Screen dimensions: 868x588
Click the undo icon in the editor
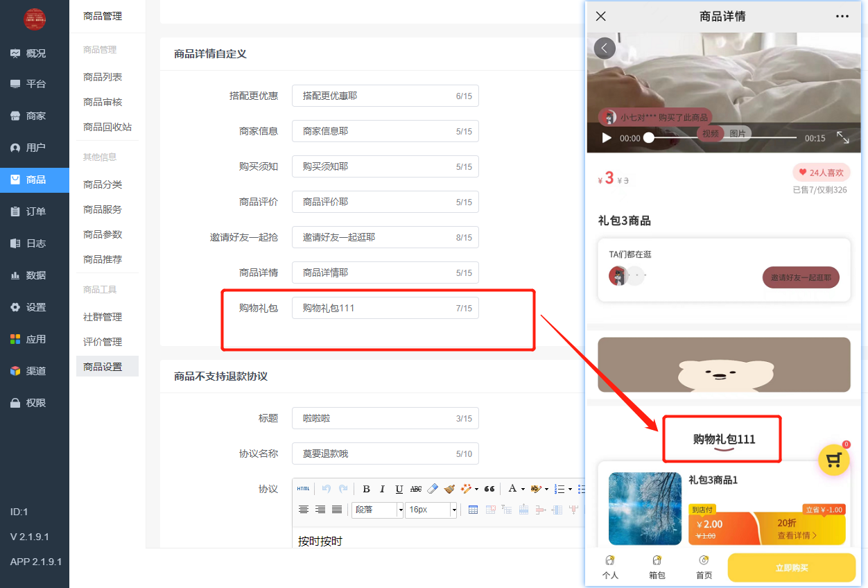point(327,489)
